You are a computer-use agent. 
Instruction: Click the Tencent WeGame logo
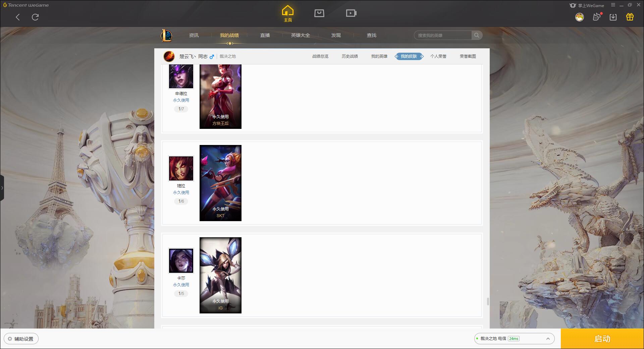26,5
